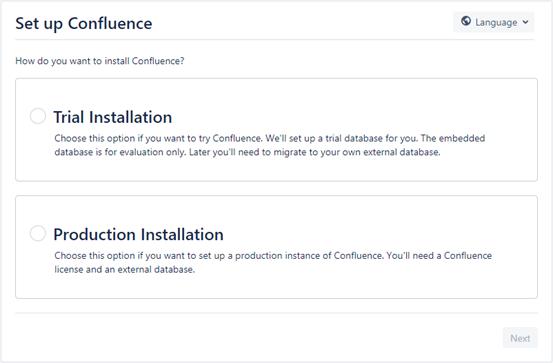This screenshot has height=363, width=553.
Task: Click the 'How do you want to install Confluence?' text
Action: (x=100, y=61)
